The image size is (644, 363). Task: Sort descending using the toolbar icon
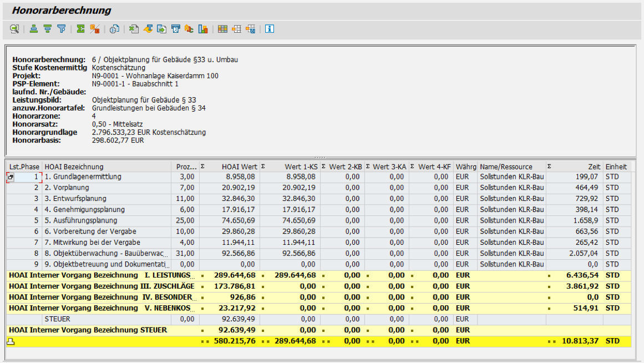pyautogui.click(x=48, y=29)
